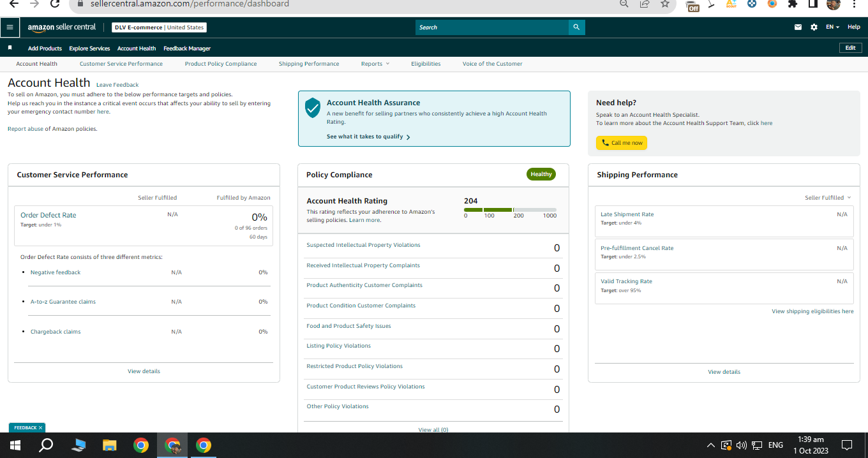The width and height of the screenshot is (868, 458).
Task: Click the Call me now button
Action: coord(622,143)
